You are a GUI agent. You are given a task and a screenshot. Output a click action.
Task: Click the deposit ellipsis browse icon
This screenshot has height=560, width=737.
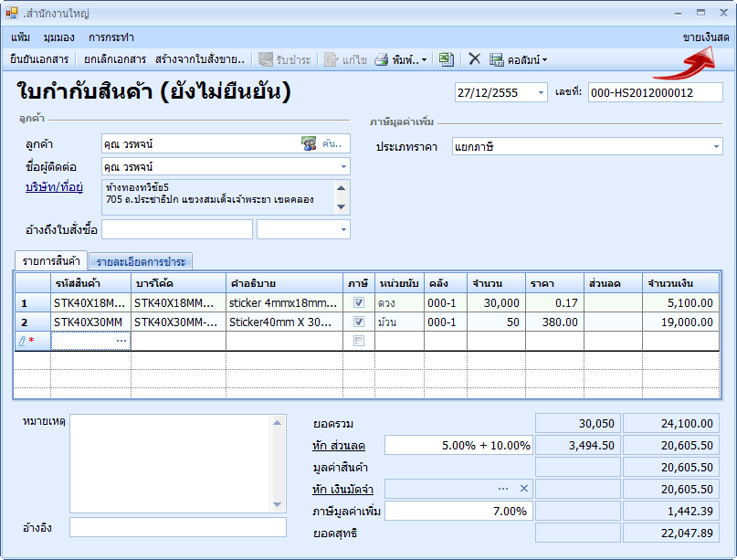503,489
